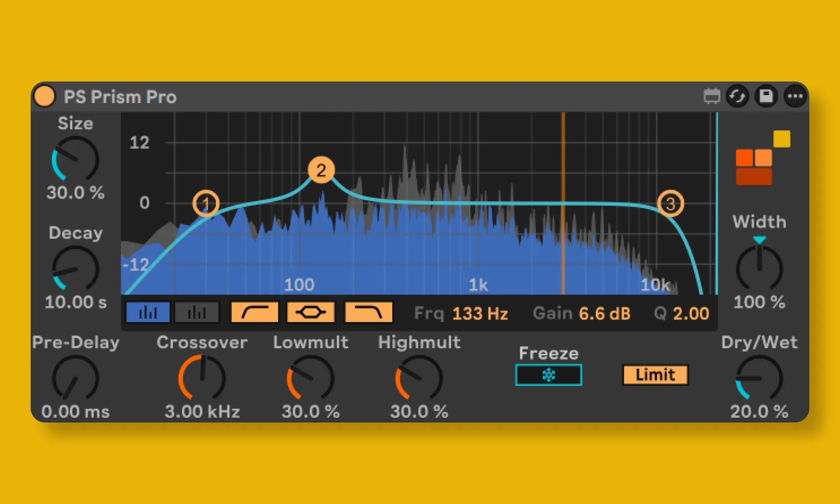Click the save preset disk icon
This screenshot has width=840, height=504.
(x=766, y=96)
